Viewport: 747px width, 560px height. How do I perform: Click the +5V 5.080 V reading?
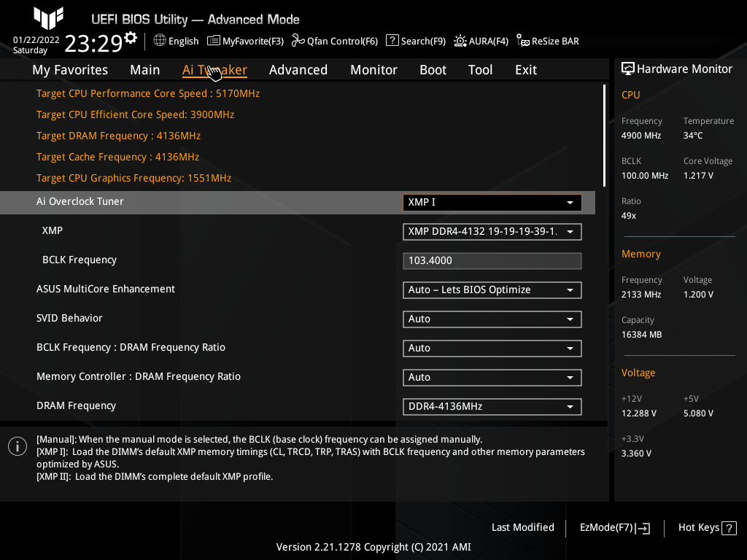point(698,413)
